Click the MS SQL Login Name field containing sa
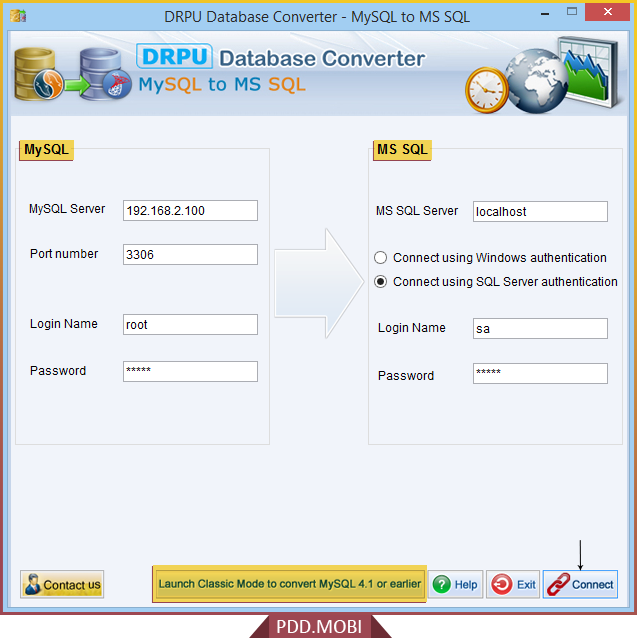This screenshot has width=637, height=638. [x=540, y=328]
